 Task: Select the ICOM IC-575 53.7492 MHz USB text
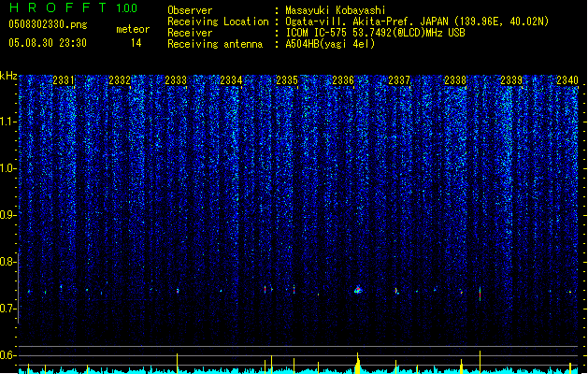point(376,33)
